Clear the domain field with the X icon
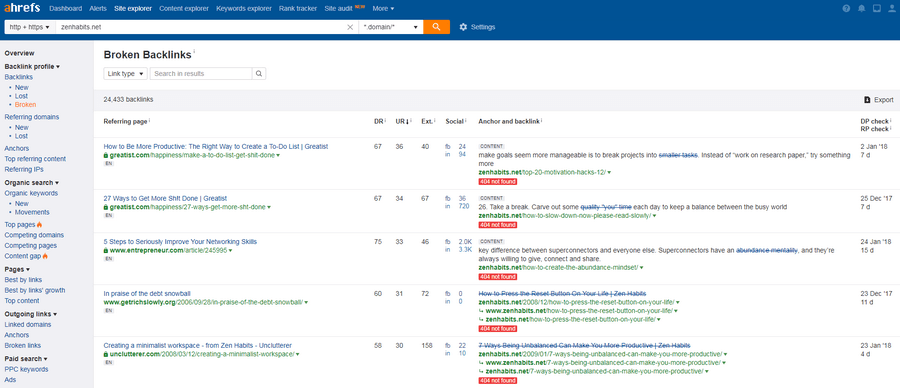Viewport: 900px width, 388px height. [x=350, y=27]
